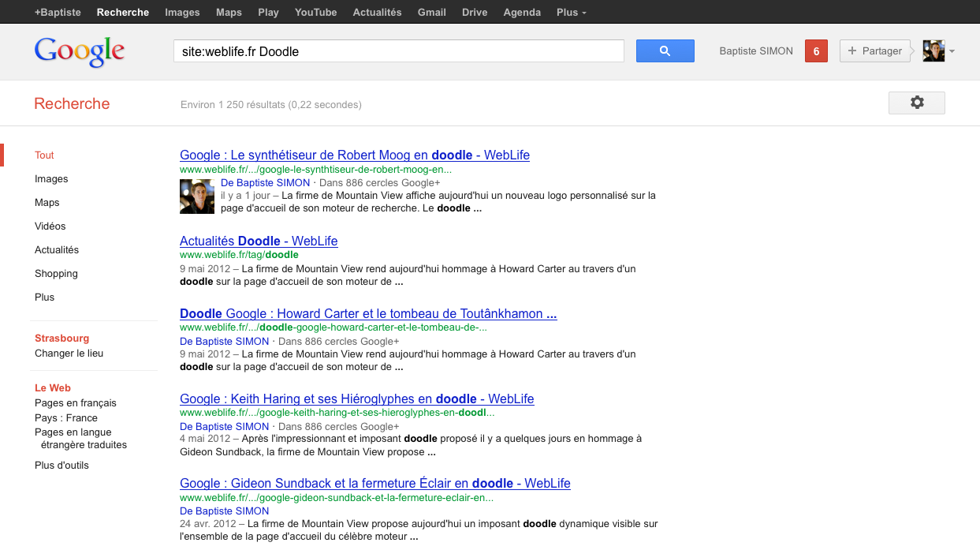Open the Keith Haring Hiéroglyphes result
980x550 pixels.
pos(357,399)
